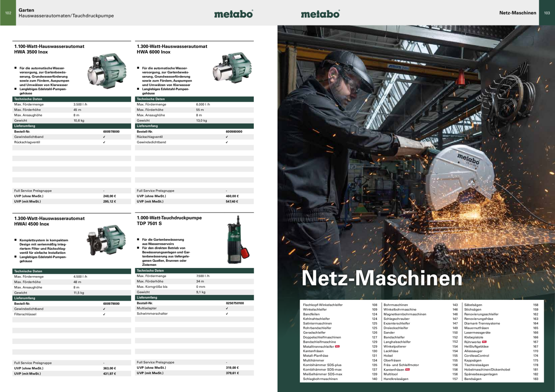Open index entry Bohrmaschinen
This screenshot has width=555, height=392.
point(396,305)
